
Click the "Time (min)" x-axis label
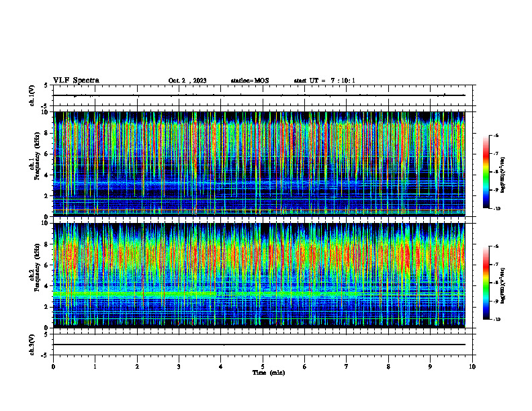click(269, 373)
